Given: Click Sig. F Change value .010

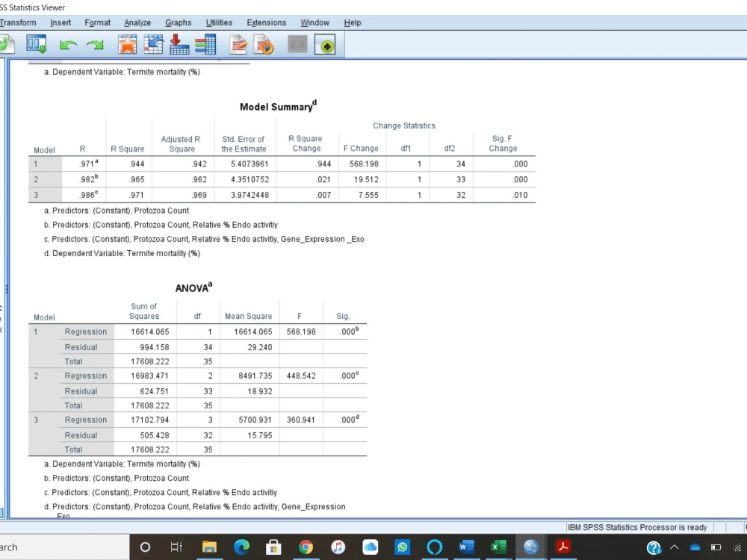Looking at the screenshot, I should point(520,195).
